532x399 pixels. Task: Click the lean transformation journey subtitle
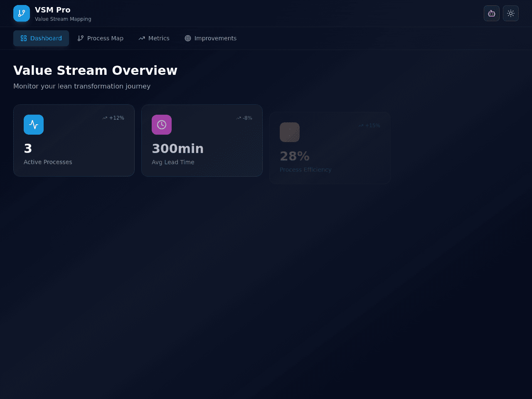[82, 86]
